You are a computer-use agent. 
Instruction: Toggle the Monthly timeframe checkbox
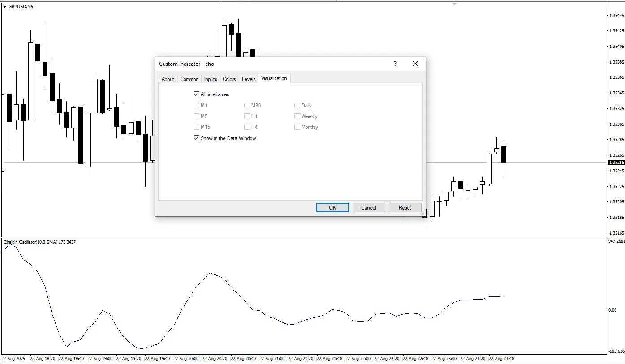coord(297,127)
